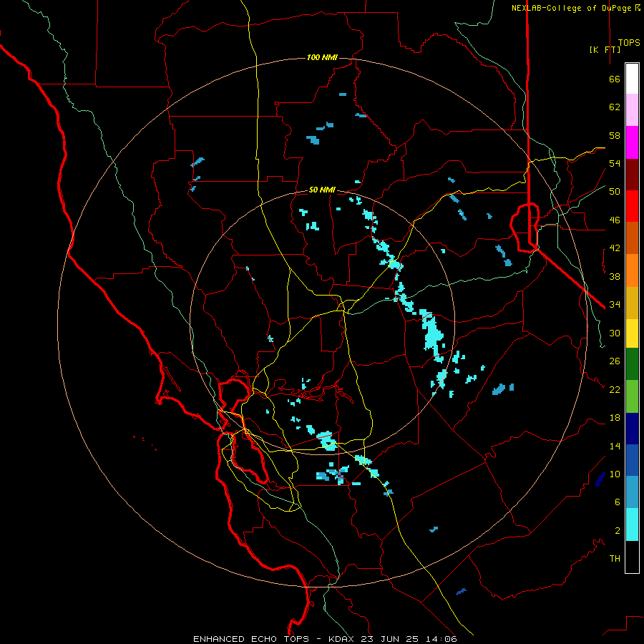Click the 22 legend value label
The image size is (644, 644).
(x=615, y=389)
